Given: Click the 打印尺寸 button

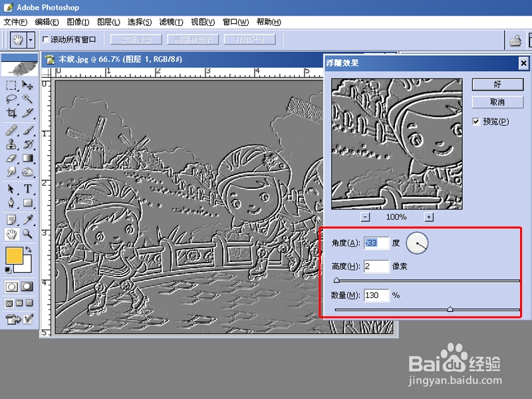Looking at the screenshot, I should [250, 40].
